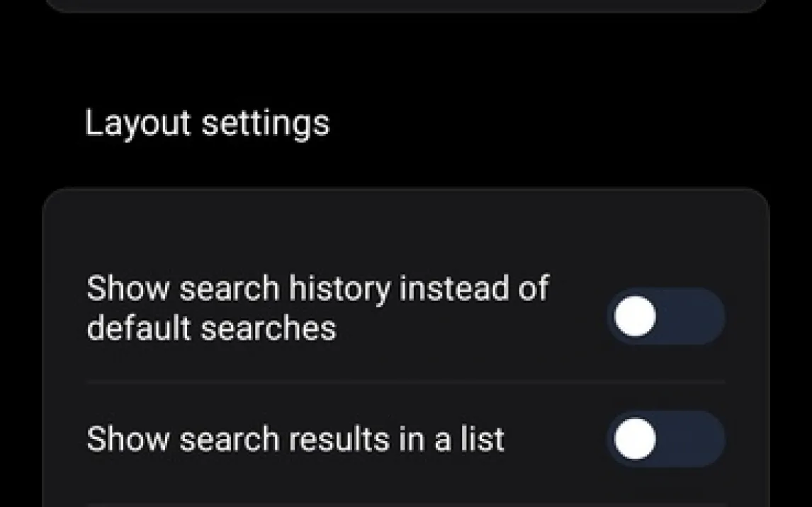Click the rounded card edge at the top
The width and height of the screenshot is (812, 507).
tap(405, 6)
